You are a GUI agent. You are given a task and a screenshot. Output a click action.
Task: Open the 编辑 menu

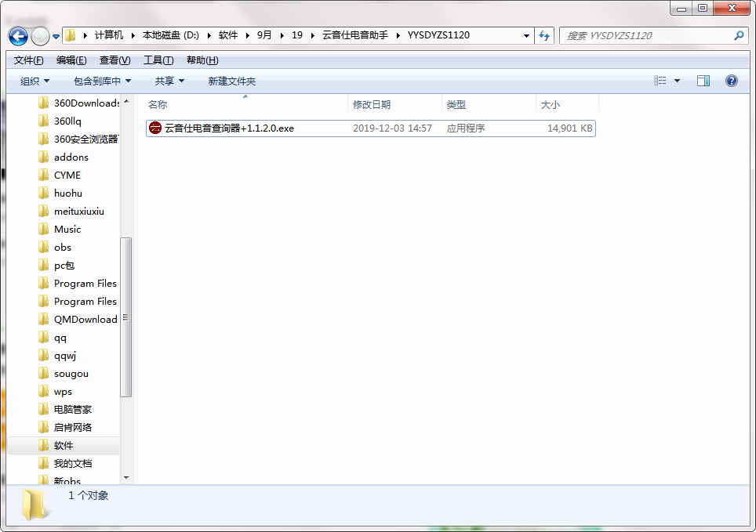tap(71, 60)
